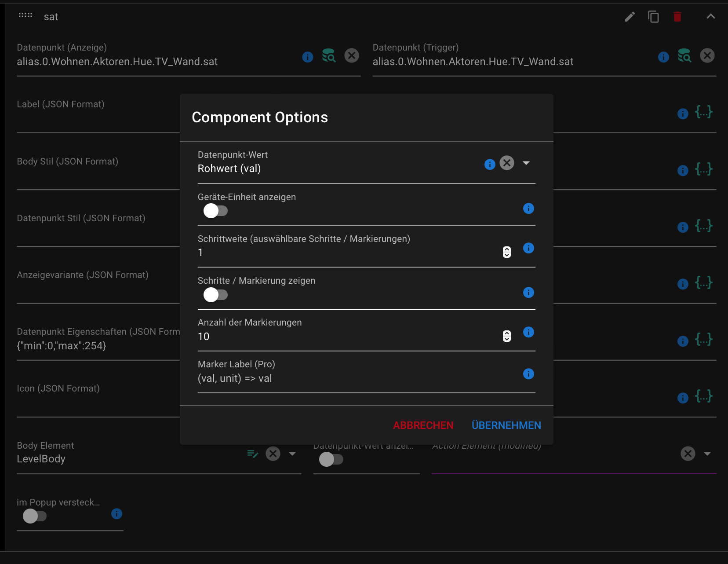
Task: Open JSON editor for Label row
Action: (x=704, y=112)
